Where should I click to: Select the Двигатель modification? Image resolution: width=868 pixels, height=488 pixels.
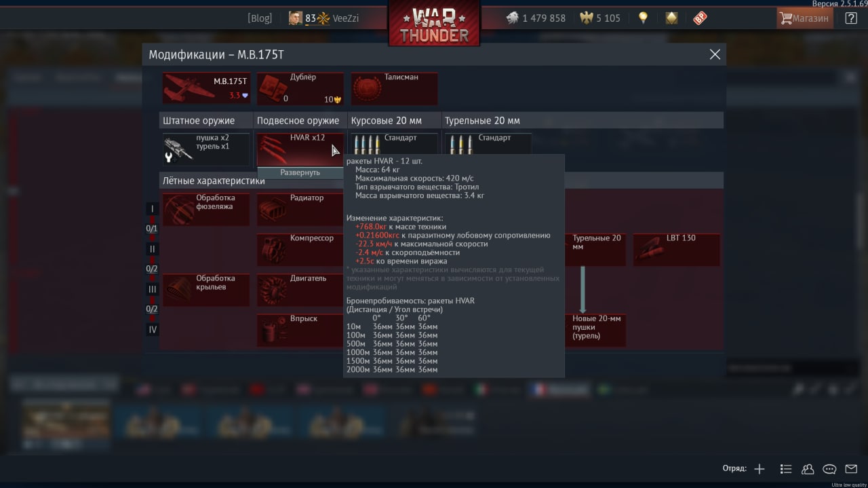(300, 290)
